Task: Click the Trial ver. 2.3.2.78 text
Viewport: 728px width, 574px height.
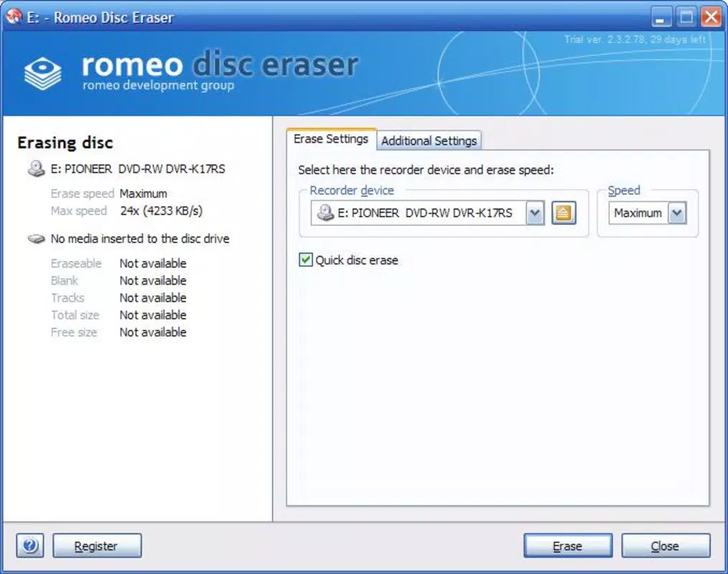Action: coord(635,39)
